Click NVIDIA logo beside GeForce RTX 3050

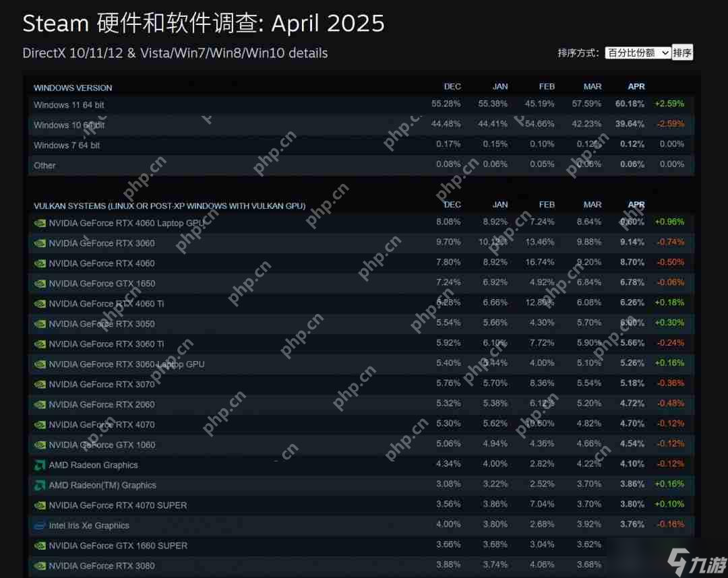click(40, 324)
